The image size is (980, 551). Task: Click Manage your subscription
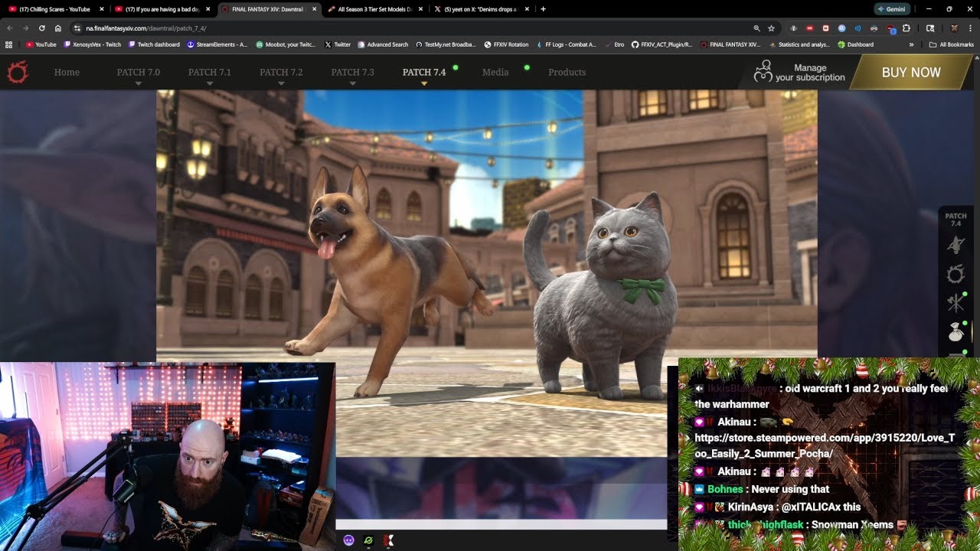click(x=799, y=72)
